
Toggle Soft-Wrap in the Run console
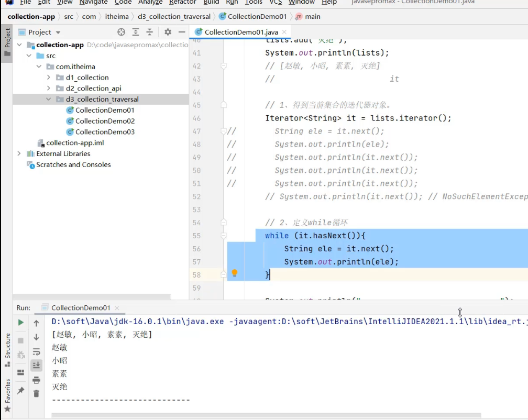pos(36,352)
